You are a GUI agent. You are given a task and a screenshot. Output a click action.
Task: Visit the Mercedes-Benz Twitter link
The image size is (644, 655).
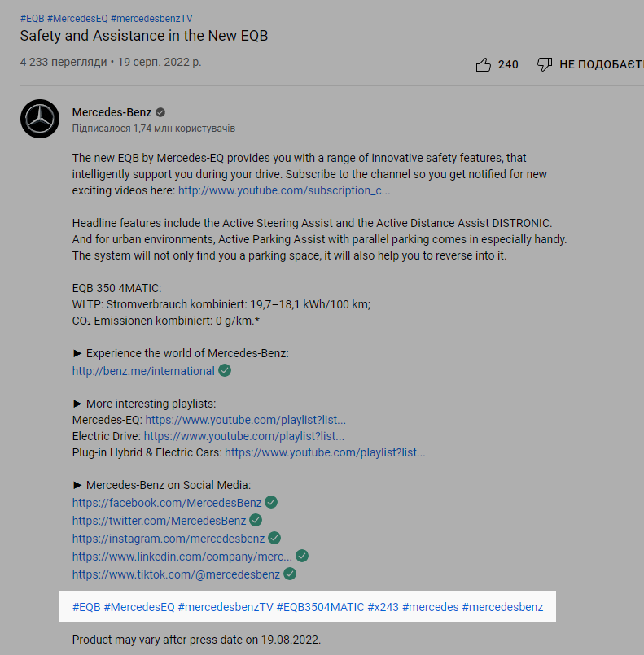(159, 521)
